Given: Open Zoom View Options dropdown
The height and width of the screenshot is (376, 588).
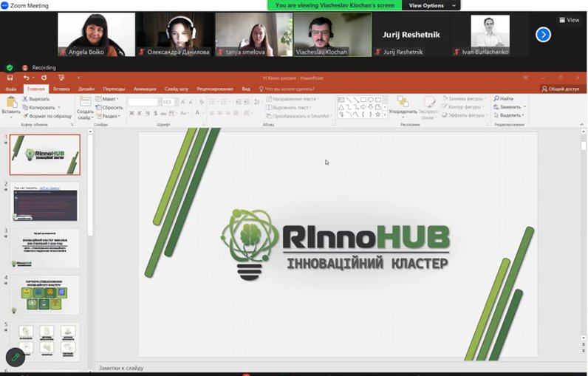Looking at the screenshot, I should [x=431, y=5].
